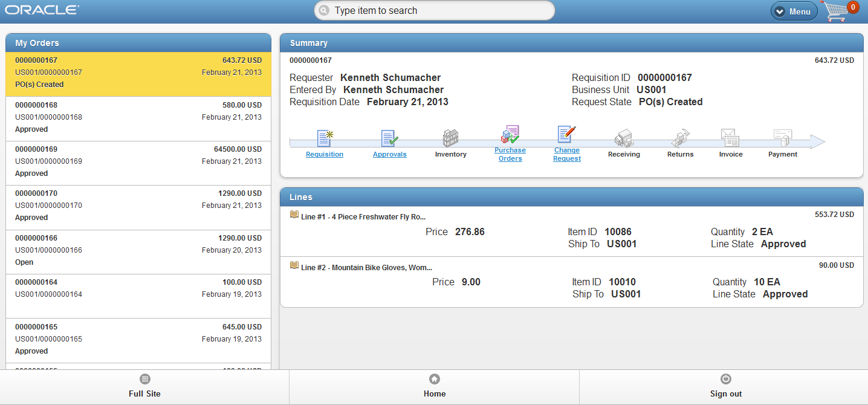
Task: Click the book icon for Line #2
Action: [294, 265]
